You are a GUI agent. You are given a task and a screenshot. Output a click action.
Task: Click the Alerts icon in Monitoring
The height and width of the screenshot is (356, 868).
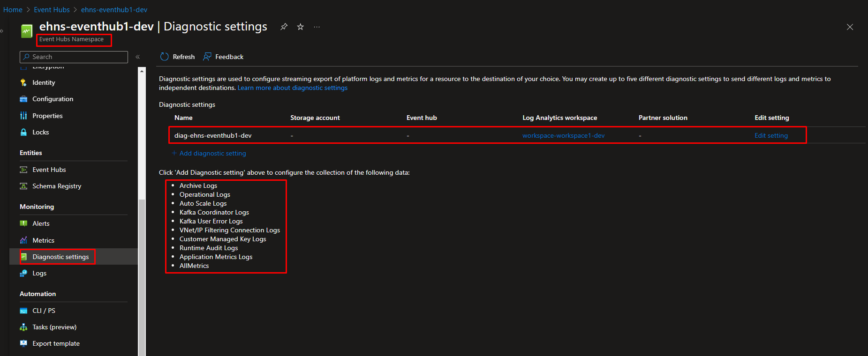tap(23, 223)
